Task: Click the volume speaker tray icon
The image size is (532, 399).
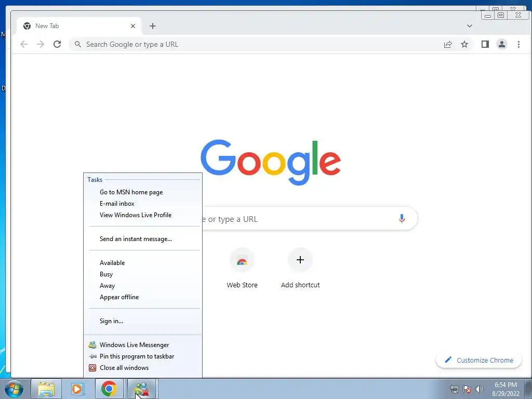Action: point(480,389)
